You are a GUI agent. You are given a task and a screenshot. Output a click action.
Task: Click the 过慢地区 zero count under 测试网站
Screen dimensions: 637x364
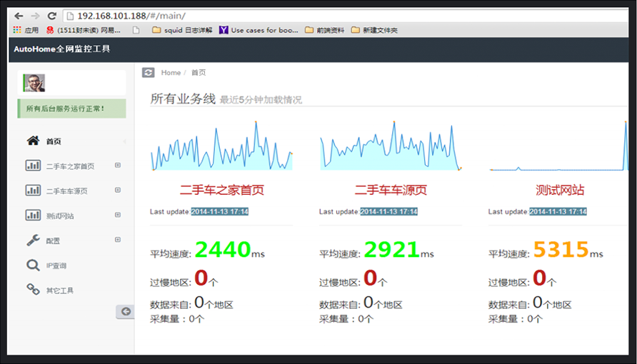[539, 278]
